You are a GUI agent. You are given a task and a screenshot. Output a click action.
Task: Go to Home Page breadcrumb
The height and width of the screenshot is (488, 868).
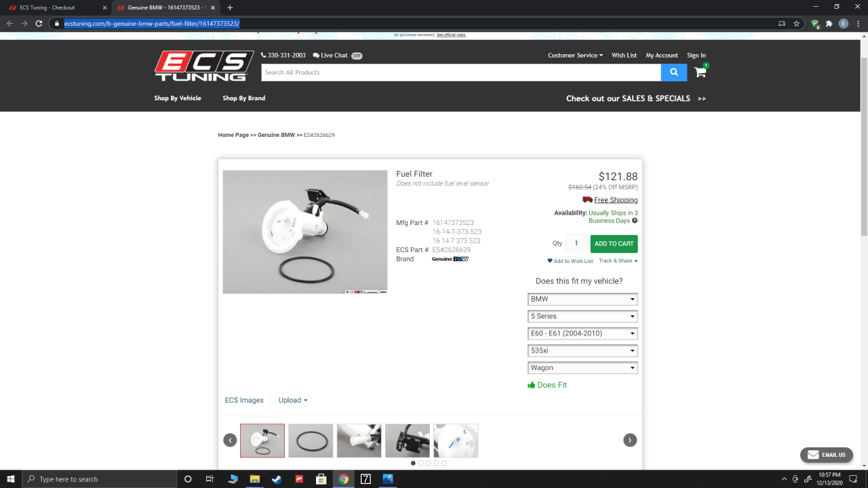click(233, 135)
